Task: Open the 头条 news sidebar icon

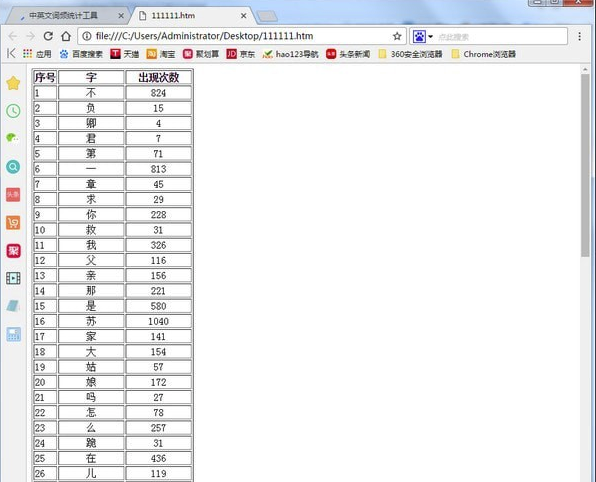Action: click(13, 195)
